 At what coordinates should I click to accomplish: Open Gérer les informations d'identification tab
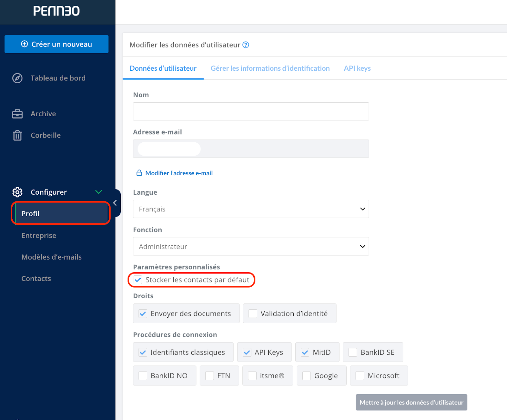pyautogui.click(x=270, y=68)
